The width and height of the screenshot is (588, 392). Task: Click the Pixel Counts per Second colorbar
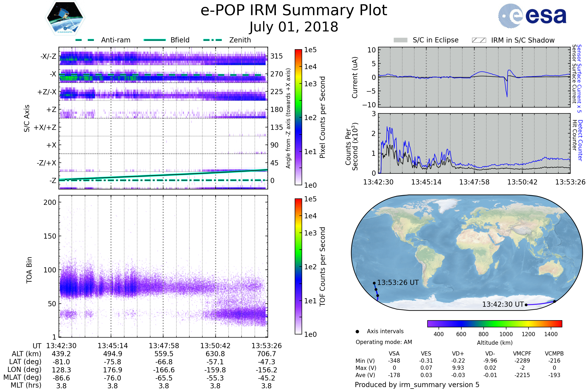[x=298, y=117]
